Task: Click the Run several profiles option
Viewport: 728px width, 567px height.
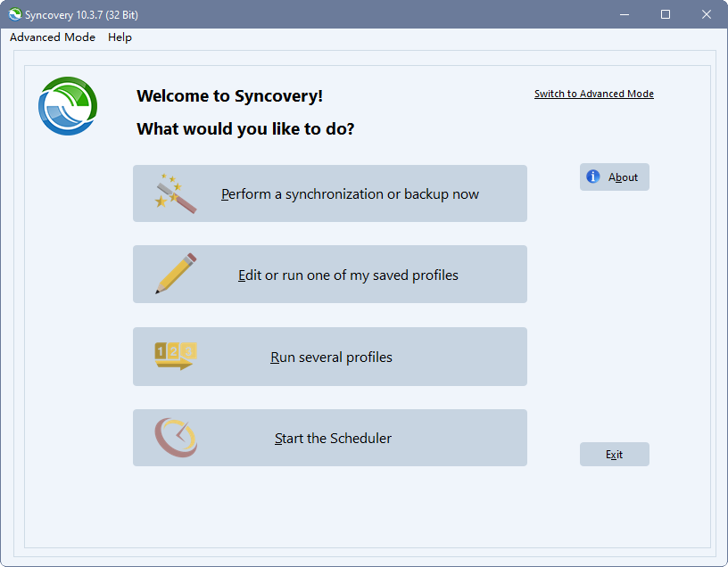Action: pyautogui.click(x=332, y=357)
